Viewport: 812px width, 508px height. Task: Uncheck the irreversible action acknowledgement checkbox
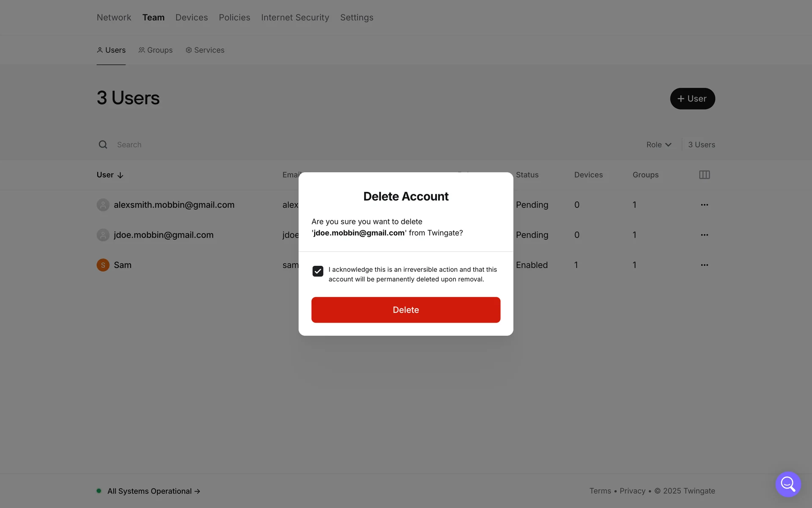318,271
